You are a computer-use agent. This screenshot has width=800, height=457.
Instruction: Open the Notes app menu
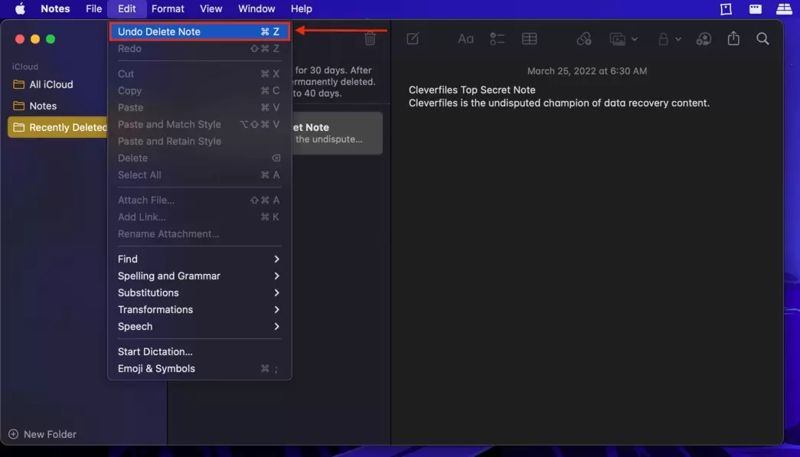(55, 9)
